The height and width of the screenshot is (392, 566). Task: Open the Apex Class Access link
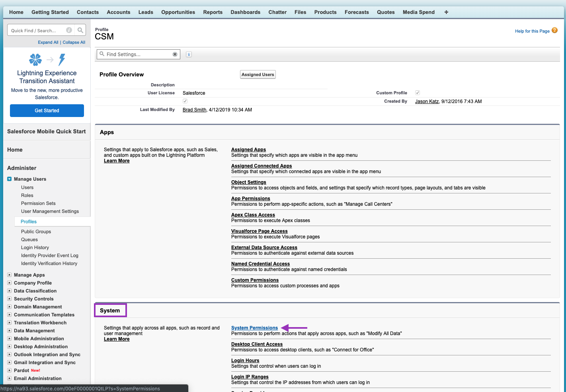253,215
